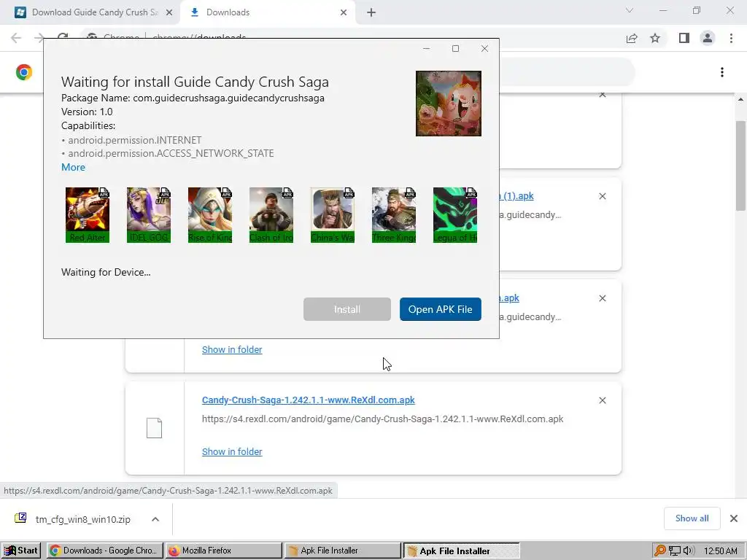Open Show in folder above Candy-Crush-Saga entry
The width and height of the screenshot is (747, 560).
tap(232, 349)
